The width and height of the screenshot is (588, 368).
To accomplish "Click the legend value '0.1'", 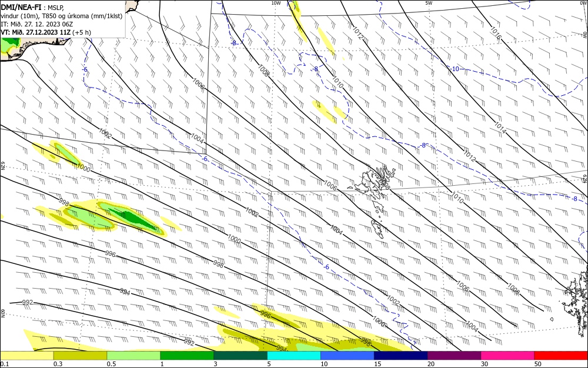I will (4, 364).
